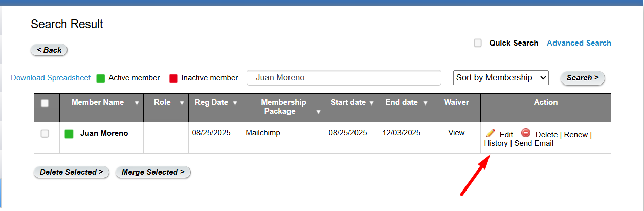
Task: Enable the Quick Search checkbox
Action: tap(478, 43)
